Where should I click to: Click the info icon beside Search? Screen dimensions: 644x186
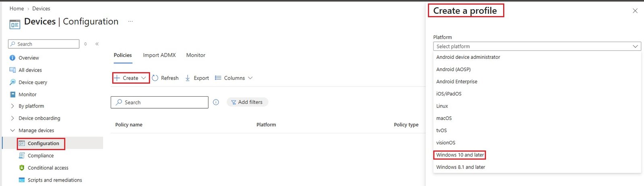(x=216, y=102)
